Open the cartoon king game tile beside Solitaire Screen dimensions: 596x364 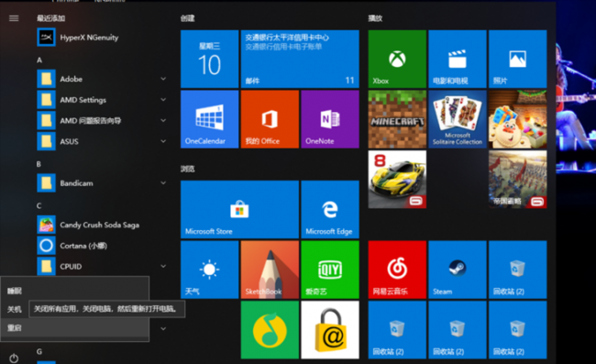518,119
